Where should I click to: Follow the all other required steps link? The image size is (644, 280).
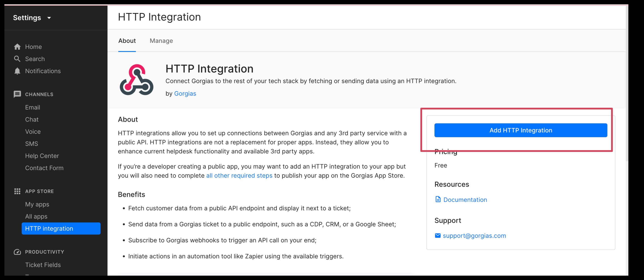(x=239, y=176)
